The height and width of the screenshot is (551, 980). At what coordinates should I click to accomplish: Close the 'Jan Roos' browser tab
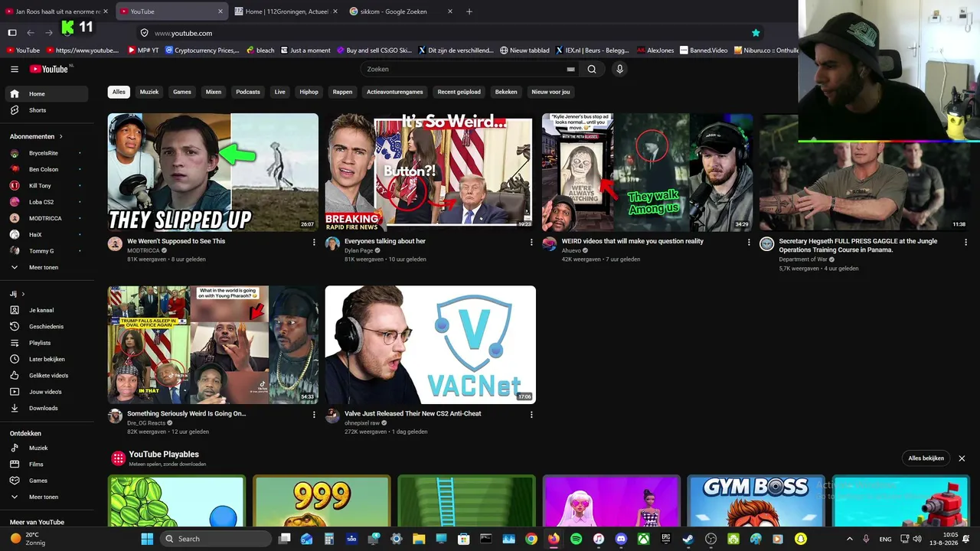click(107, 11)
